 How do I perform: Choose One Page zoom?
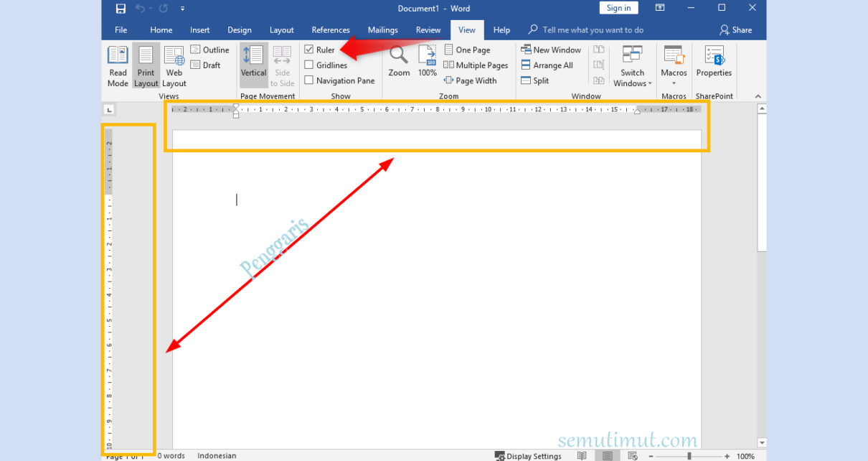coord(467,50)
